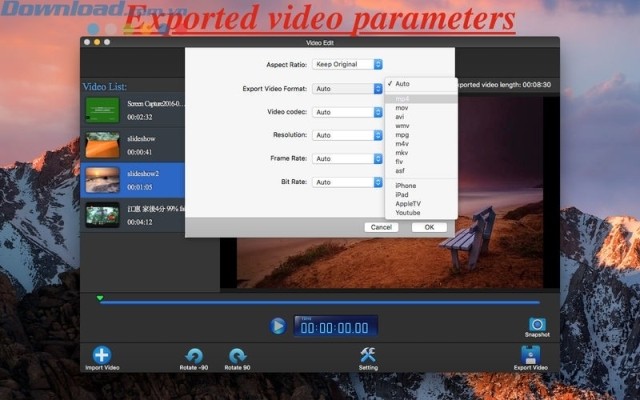Choose mkv from the format list
This screenshot has height=400, width=640.
421,153
